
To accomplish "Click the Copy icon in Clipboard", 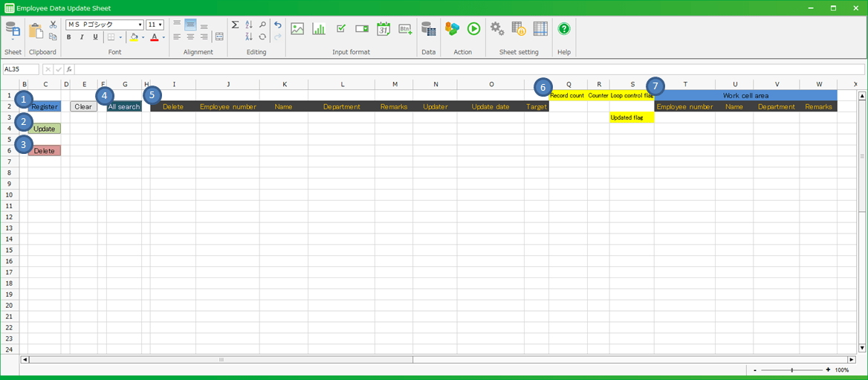I will 53,36.
